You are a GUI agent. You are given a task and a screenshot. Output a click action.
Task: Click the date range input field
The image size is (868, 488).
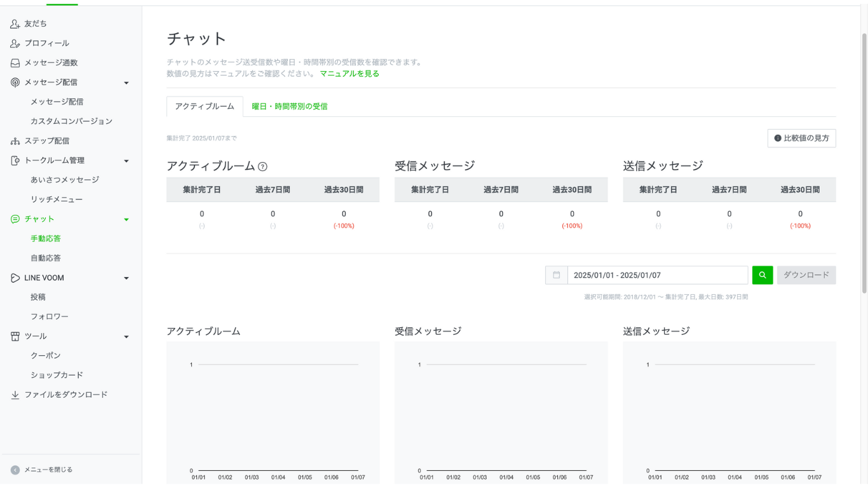[658, 275]
